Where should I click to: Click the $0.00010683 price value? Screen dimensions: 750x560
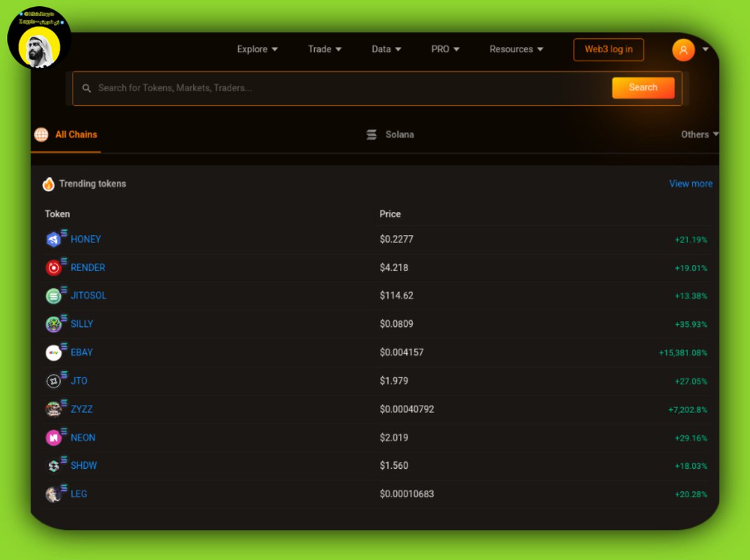(x=407, y=494)
